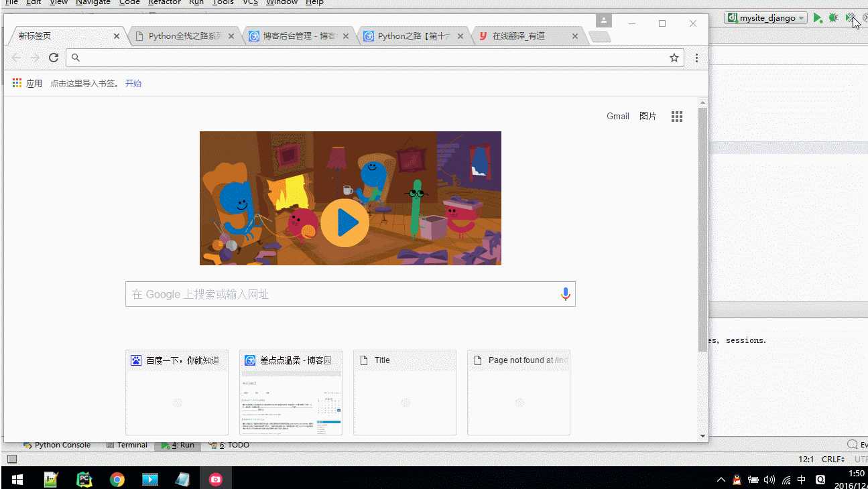This screenshot has width=868, height=489.
Task: Open the Wi-Fi network tray icon
Action: pyautogui.click(x=786, y=480)
